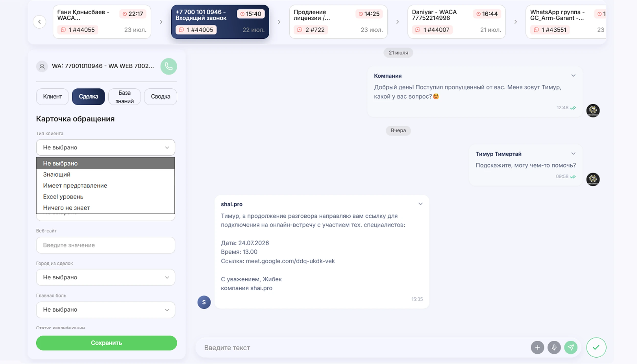Click the contact avatar icon beside WA: 77001010946
Screen dimensions: 637x364
click(x=42, y=66)
